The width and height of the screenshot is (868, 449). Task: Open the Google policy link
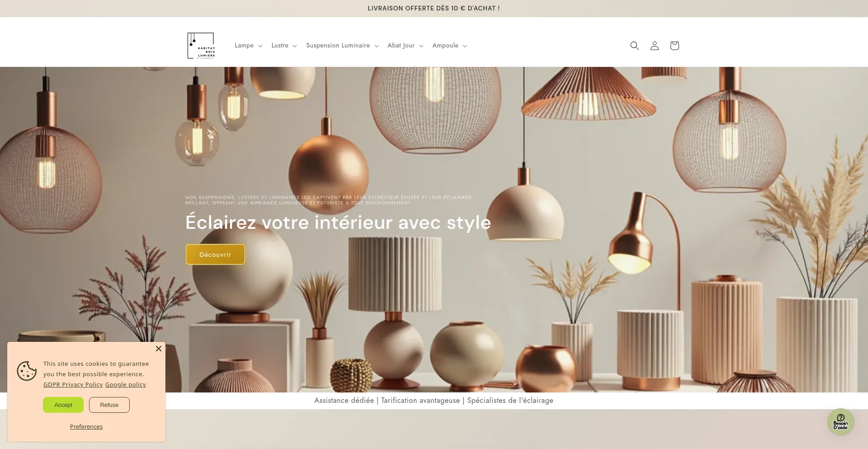click(x=126, y=385)
